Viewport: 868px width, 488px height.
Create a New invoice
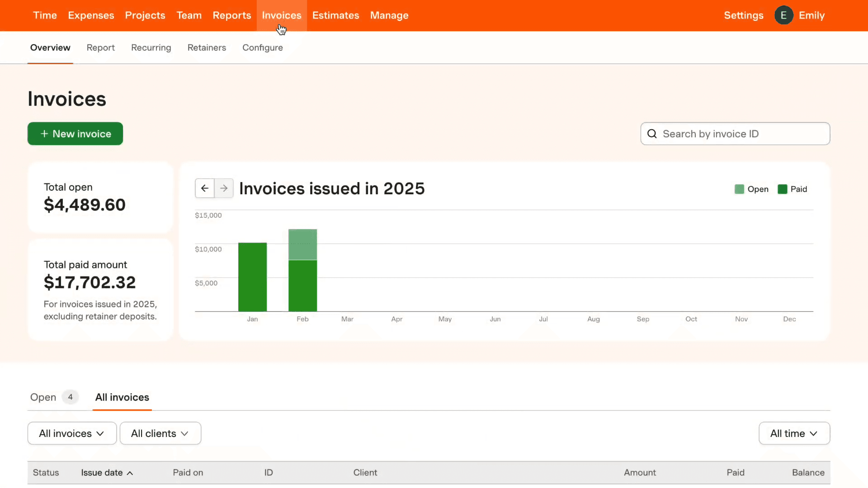75,134
